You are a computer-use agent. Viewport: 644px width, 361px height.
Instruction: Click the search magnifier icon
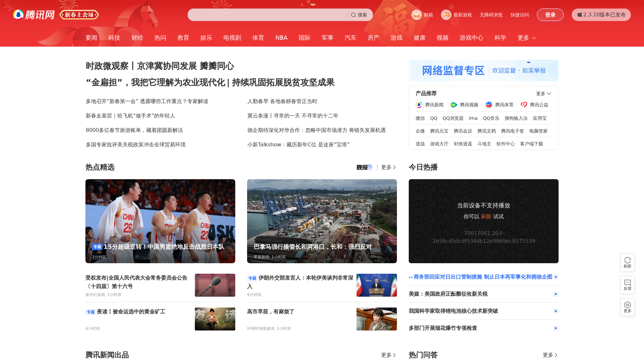click(354, 15)
